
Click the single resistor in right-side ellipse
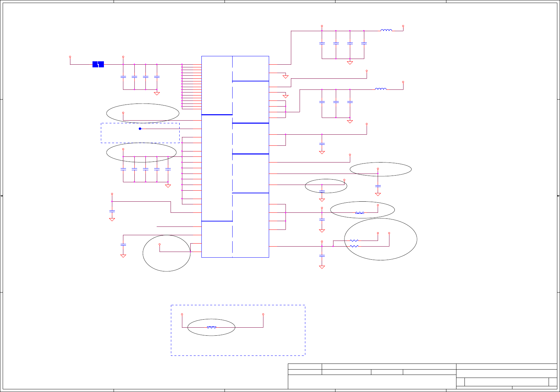(360, 213)
